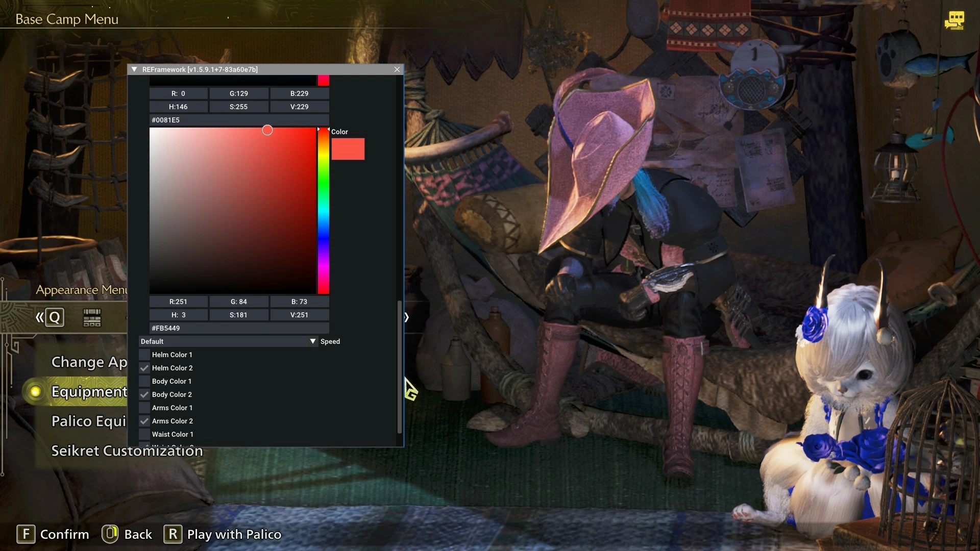Click the B:229 value field
This screenshot has width=980, height=551.
click(300, 93)
